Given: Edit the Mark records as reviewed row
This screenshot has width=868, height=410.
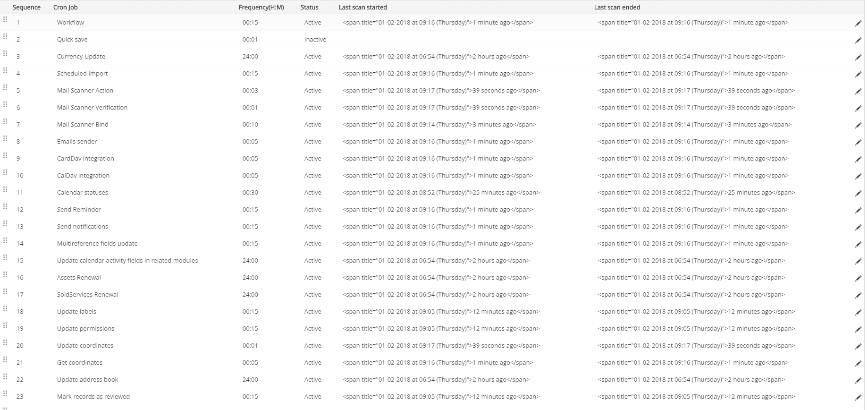Looking at the screenshot, I should coord(858,397).
